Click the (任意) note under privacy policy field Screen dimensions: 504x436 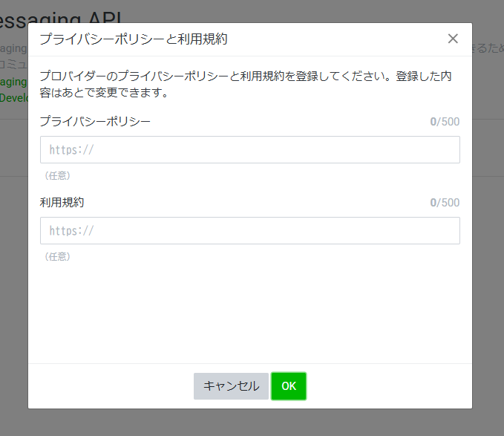[57, 176]
